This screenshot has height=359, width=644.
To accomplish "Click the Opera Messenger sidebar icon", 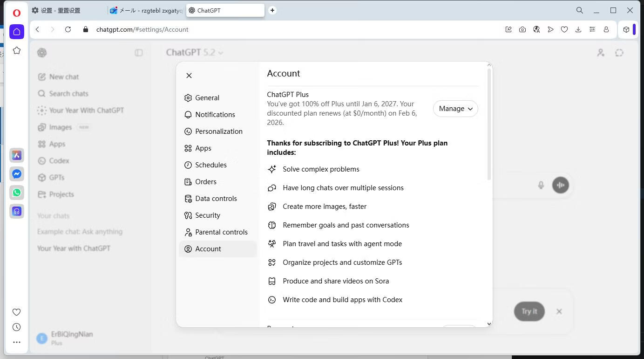I will coord(17,174).
